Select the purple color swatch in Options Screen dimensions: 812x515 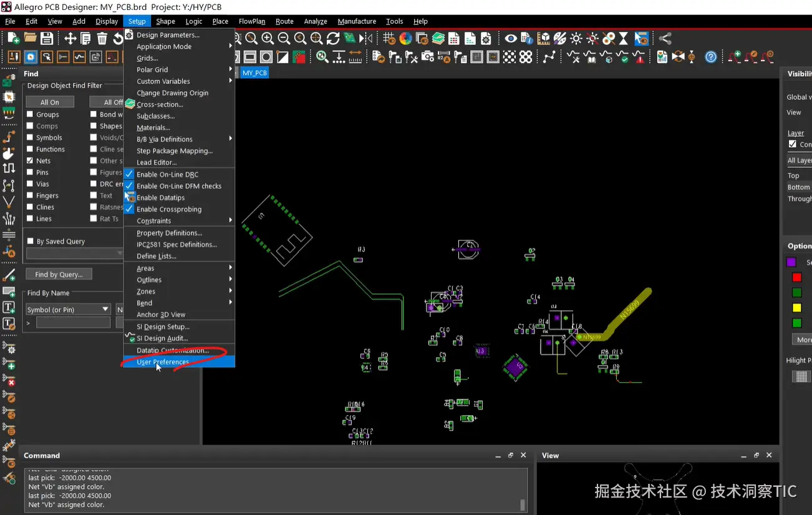(791, 262)
